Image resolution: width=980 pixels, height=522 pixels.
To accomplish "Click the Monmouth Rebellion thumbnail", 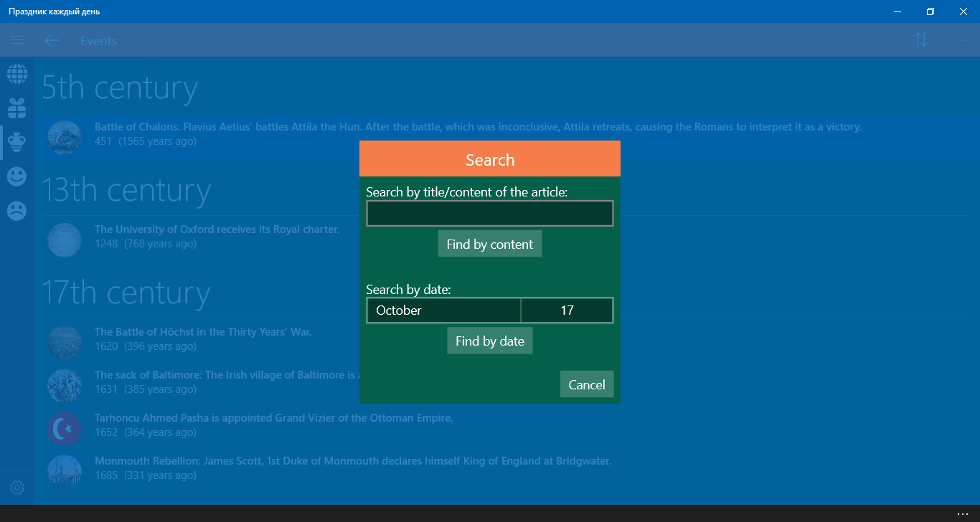I will (x=65, y=471).
